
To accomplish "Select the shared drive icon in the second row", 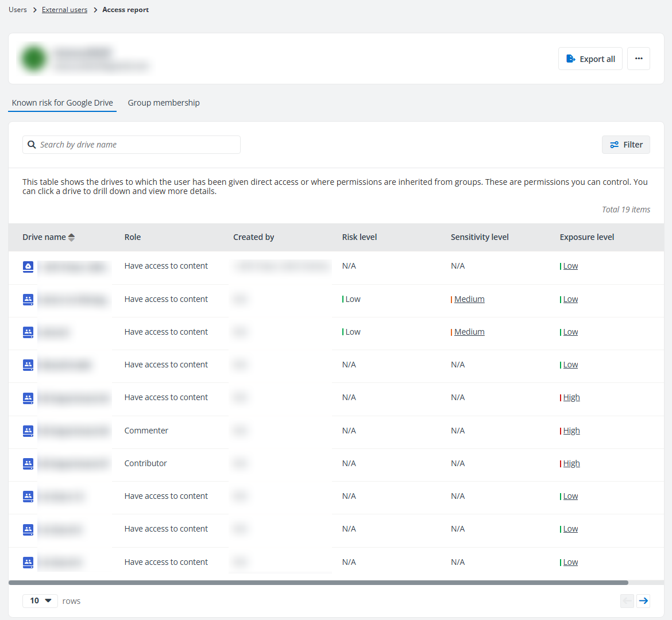I will [x=28, y=300].
